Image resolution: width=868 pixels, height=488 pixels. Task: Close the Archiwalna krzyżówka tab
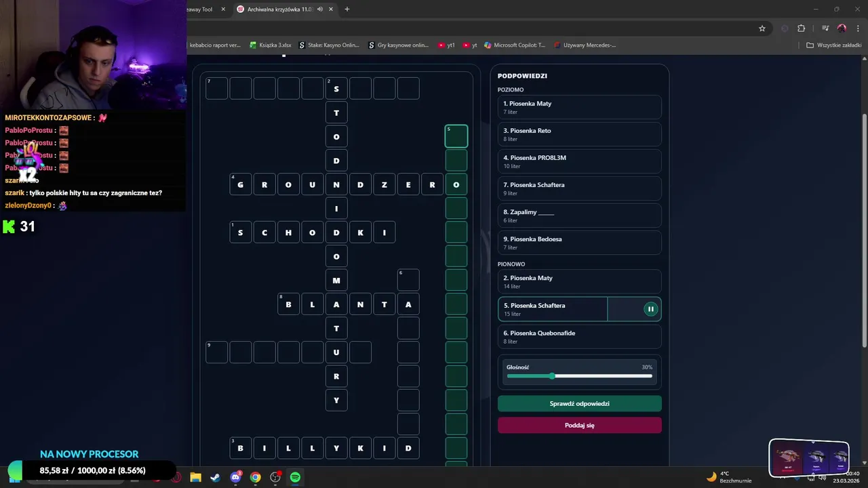[x=331, y=9]
